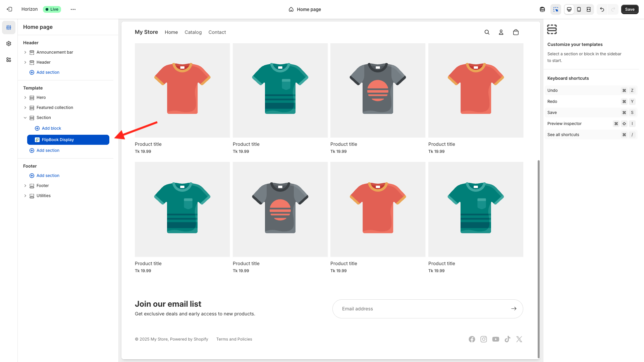Open the app embeds sidebar icon
The width and height of the screenshot is (644, 362).
[x=9, y=60]
